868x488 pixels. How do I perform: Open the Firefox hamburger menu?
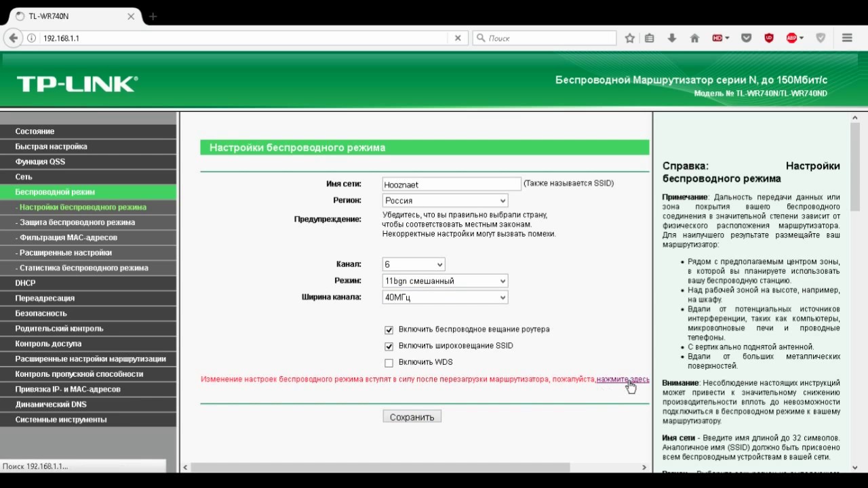[x=847, y=38]
